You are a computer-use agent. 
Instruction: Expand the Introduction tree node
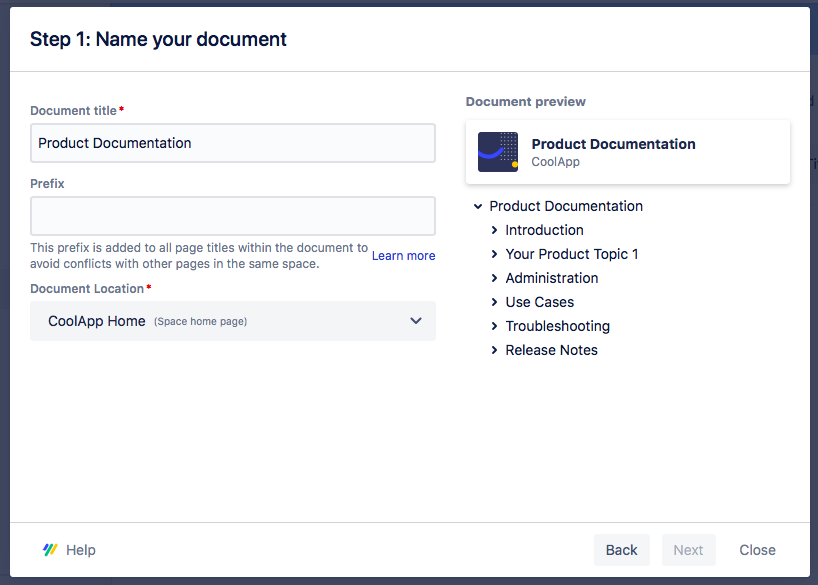pyautogui.click(x=493, y=230)
